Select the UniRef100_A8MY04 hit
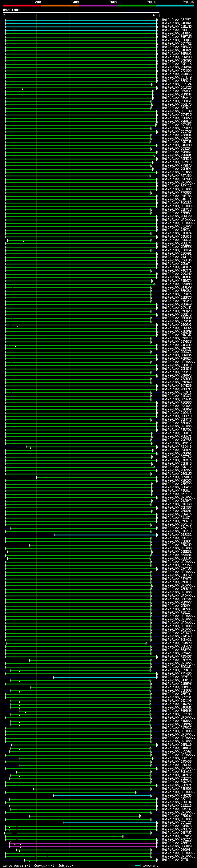This screenshot has height=868, width=197. [177, 599]
